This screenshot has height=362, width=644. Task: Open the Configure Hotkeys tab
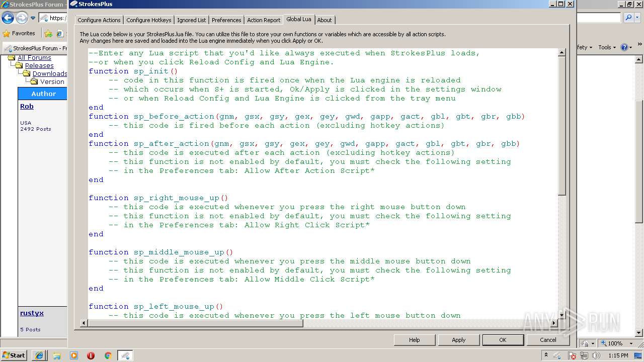pyautogui.click(x=149, y=20)
